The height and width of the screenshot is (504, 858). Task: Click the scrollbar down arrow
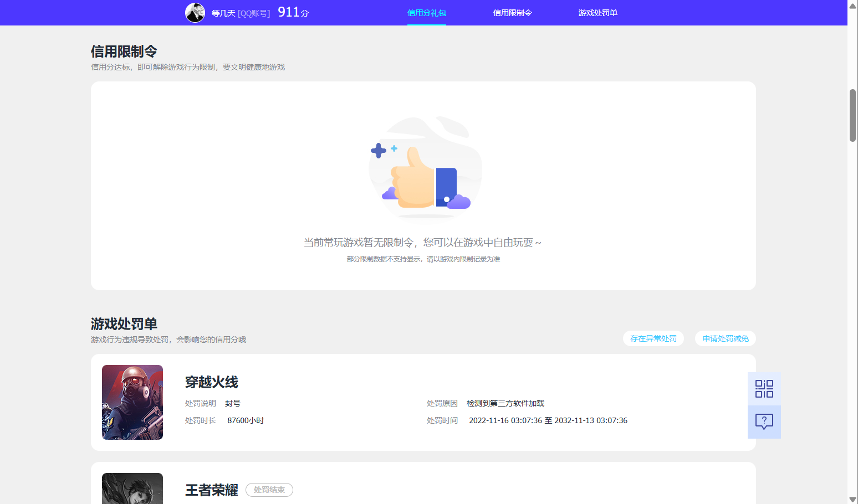[x=852, y=499]
